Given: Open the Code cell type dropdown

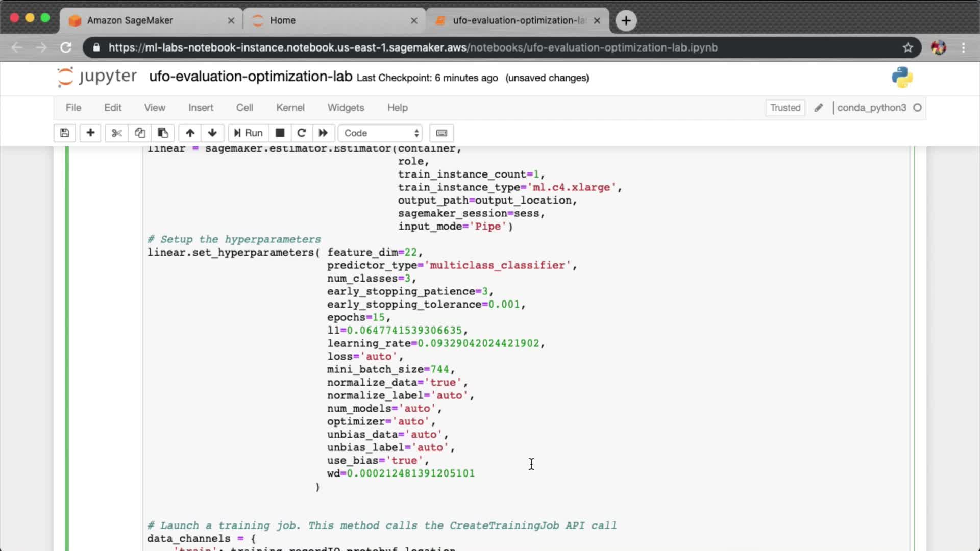Looking at the screenshot, I should coord(381,133).
